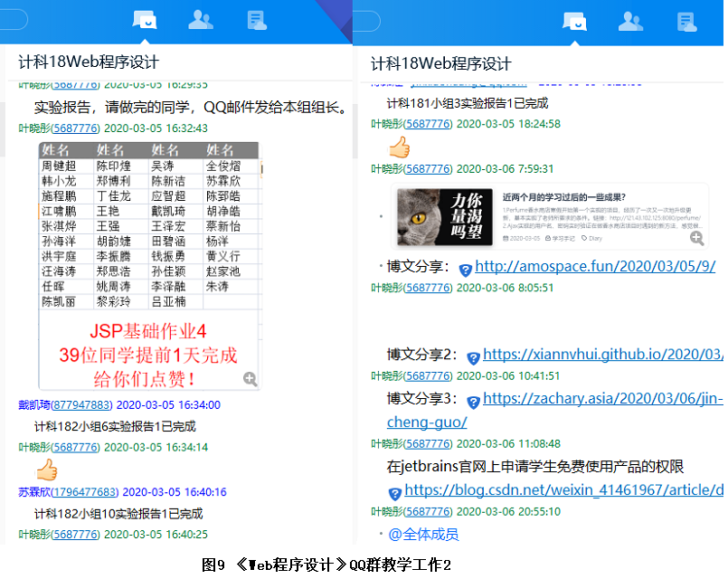Open the contacts icon in the right chat panel

[630, 20]
